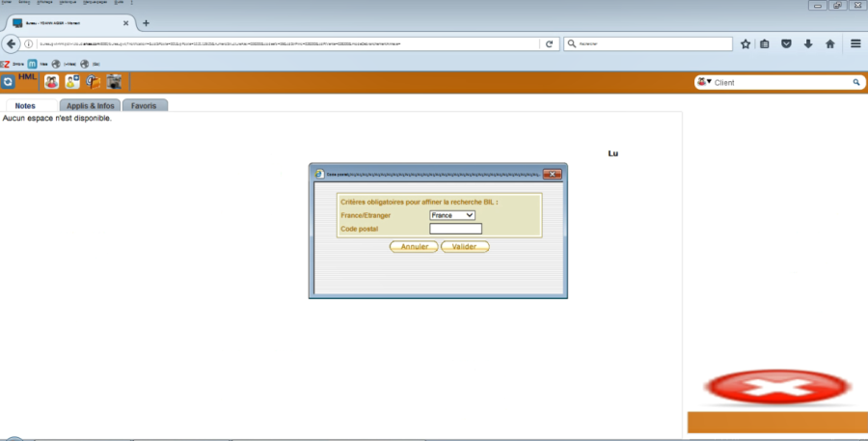The height and width of the screenshot is (441, 868).
Task: Click the person-with-plus icon in orange toolbar
Action: [x=72, y=83]
